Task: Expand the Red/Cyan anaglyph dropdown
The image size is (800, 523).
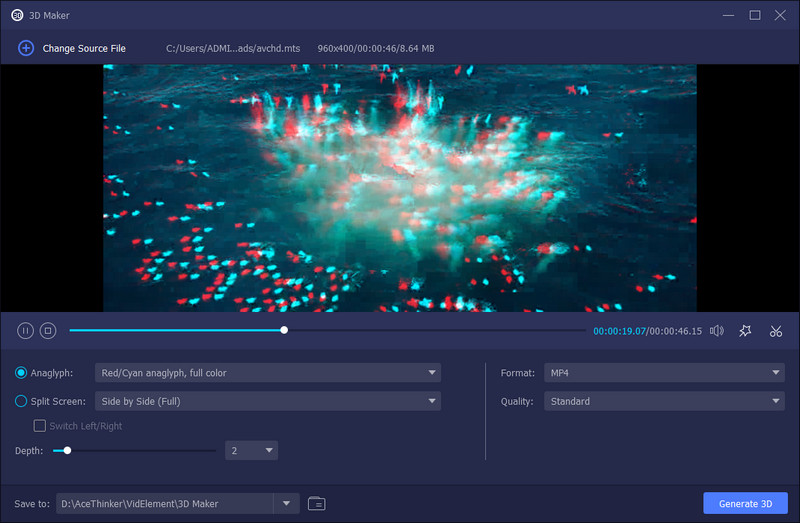Action: tap(267, 373)
